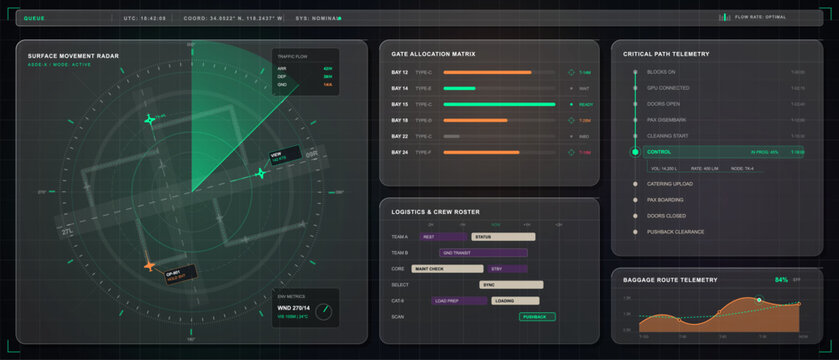The height and width of the screenshot is (360, 839).
Task: Click the BAY 15 row label
Action: pos(400,104)
